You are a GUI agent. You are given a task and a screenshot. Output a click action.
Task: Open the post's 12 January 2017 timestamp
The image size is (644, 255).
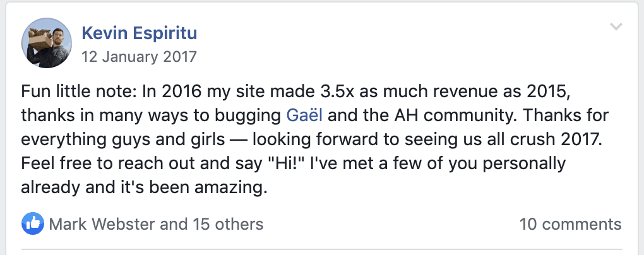coord(139,56)
